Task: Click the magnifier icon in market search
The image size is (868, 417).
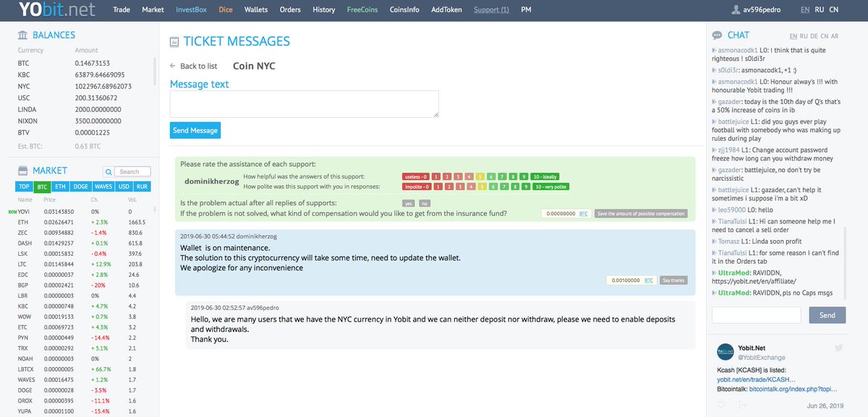Action: click(110, 172)
